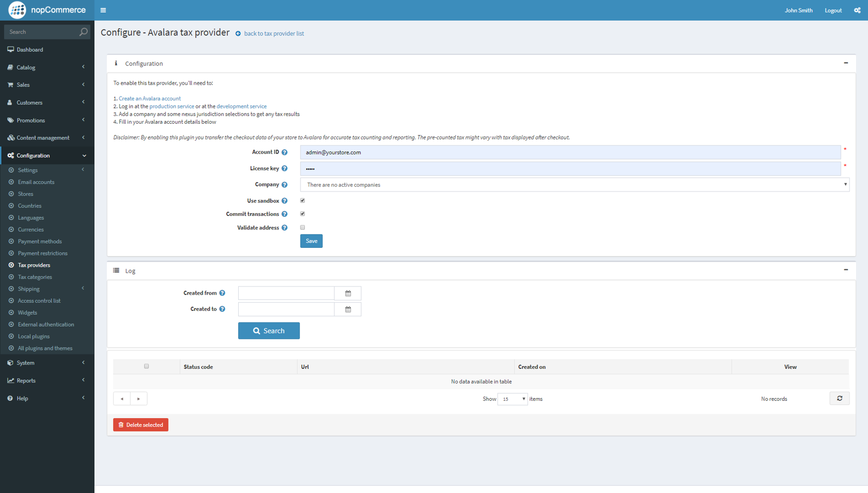Click the Created to date field

(286, 309)
